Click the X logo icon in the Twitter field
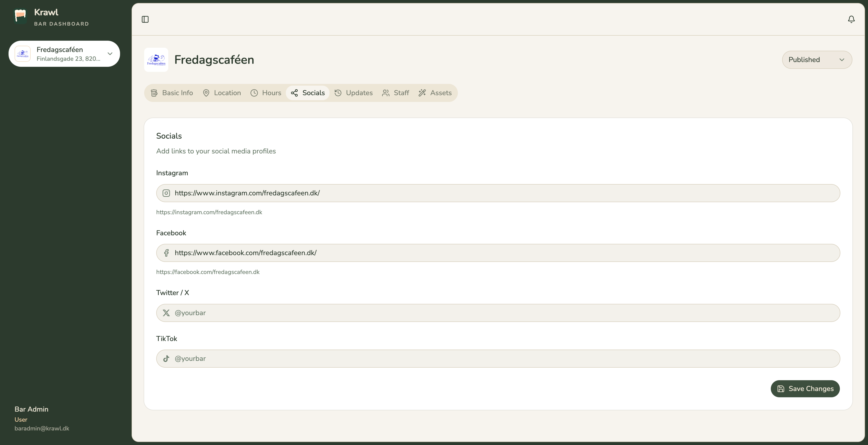The width and height of the screenshot is (868, 445). pyautogui.click(x=166, y=313)
